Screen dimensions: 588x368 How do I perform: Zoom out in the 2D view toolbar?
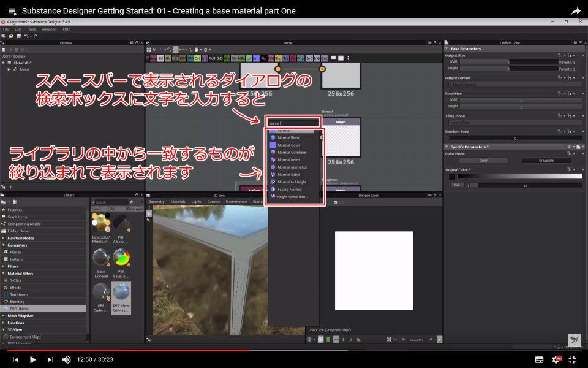coord(403,339)
